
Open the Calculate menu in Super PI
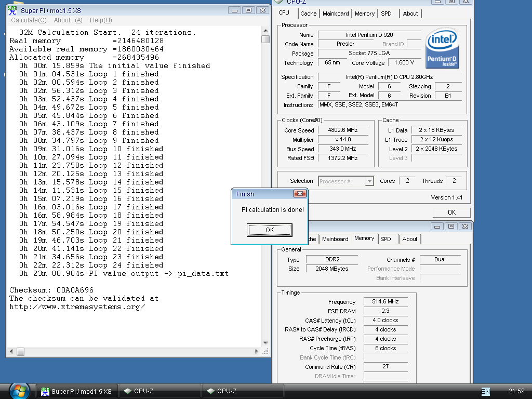pyautogui.click(x=29, y=20)
